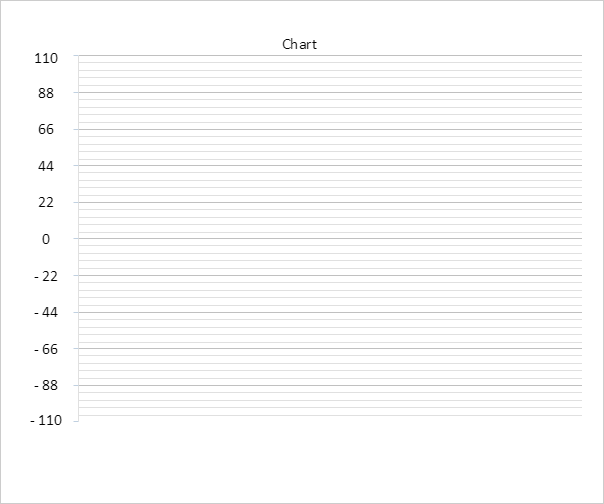
Task: Click the -110 axis label
Action: pos(46,421)
